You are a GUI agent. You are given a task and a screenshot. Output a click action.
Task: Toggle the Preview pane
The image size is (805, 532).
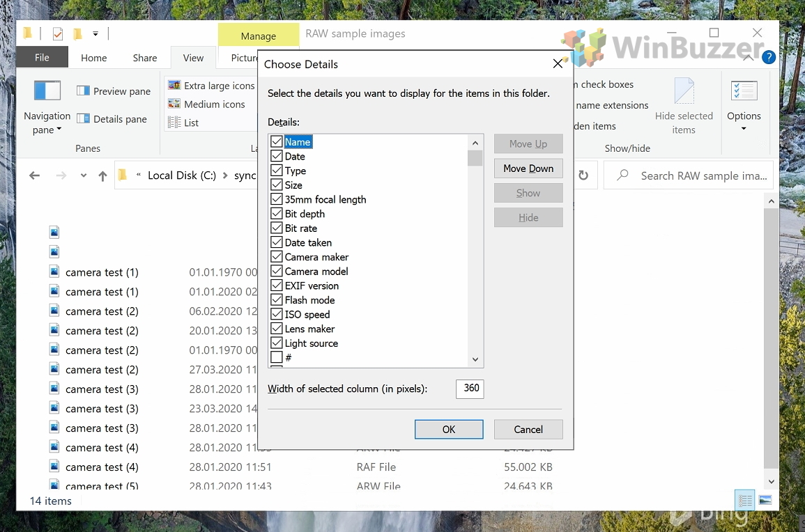(114, 91)
